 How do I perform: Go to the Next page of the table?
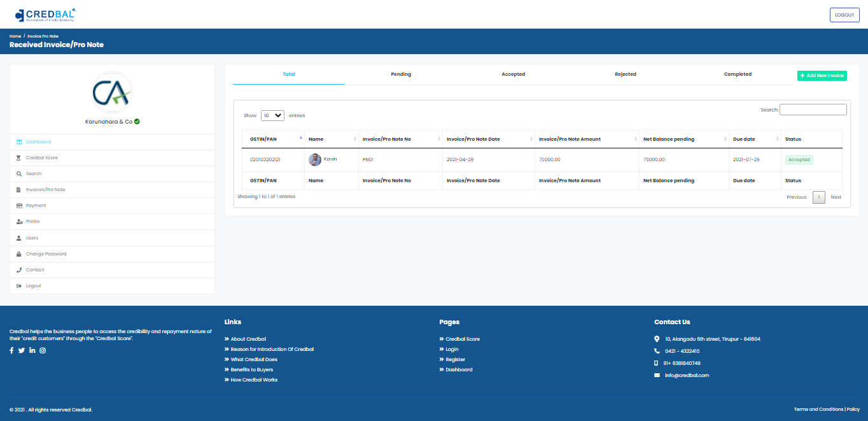click(836, 197)
